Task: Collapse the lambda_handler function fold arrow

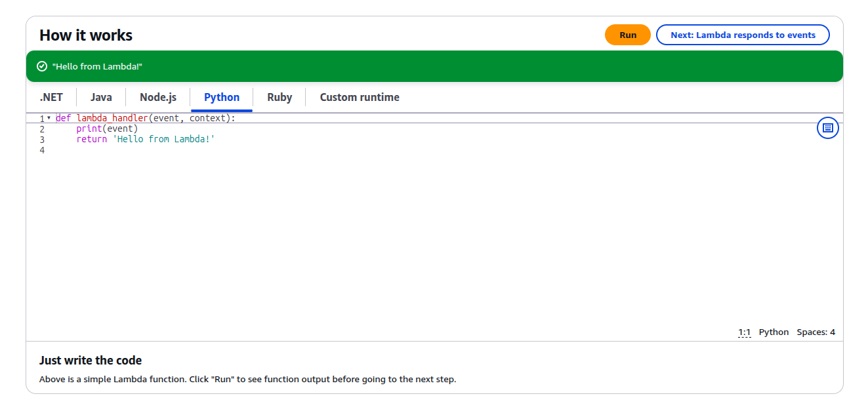Action: (x=49, y=118)
